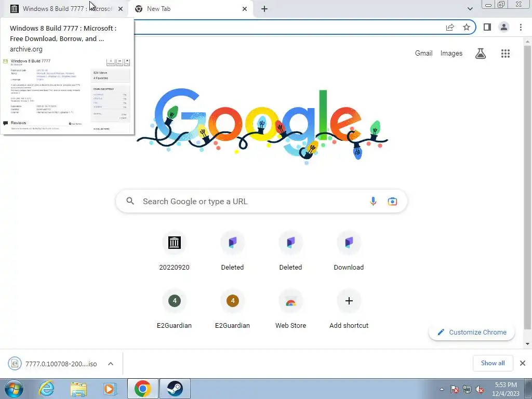Click the Google holiday lights doodle

(262, 126)
